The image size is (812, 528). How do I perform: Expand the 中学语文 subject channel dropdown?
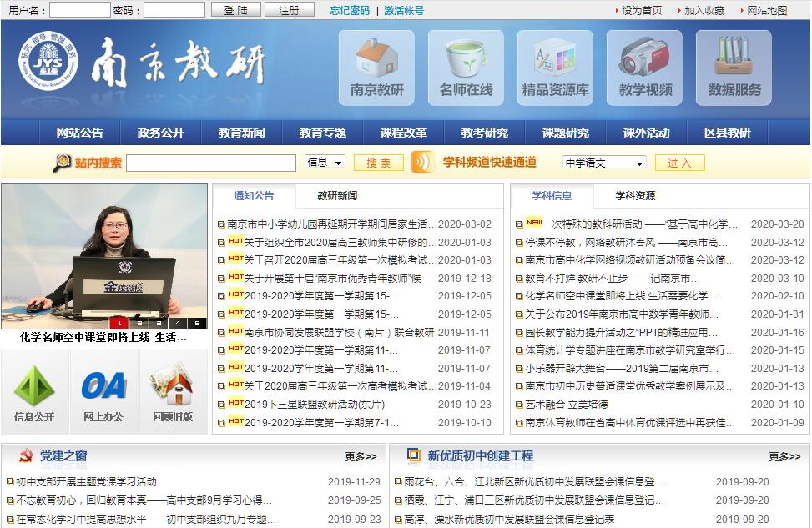click(x=604, y=163)
